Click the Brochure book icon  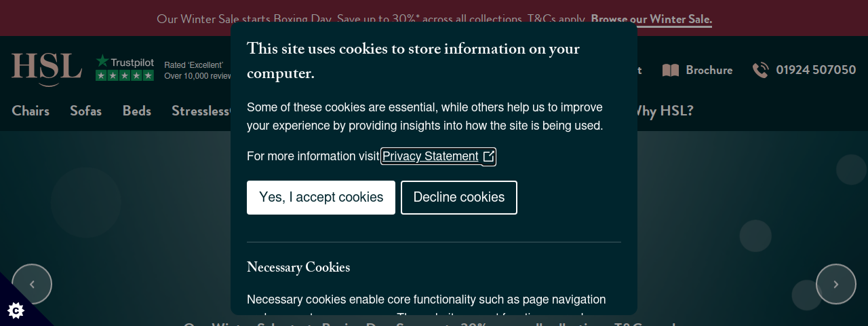(x=671, y=70)
